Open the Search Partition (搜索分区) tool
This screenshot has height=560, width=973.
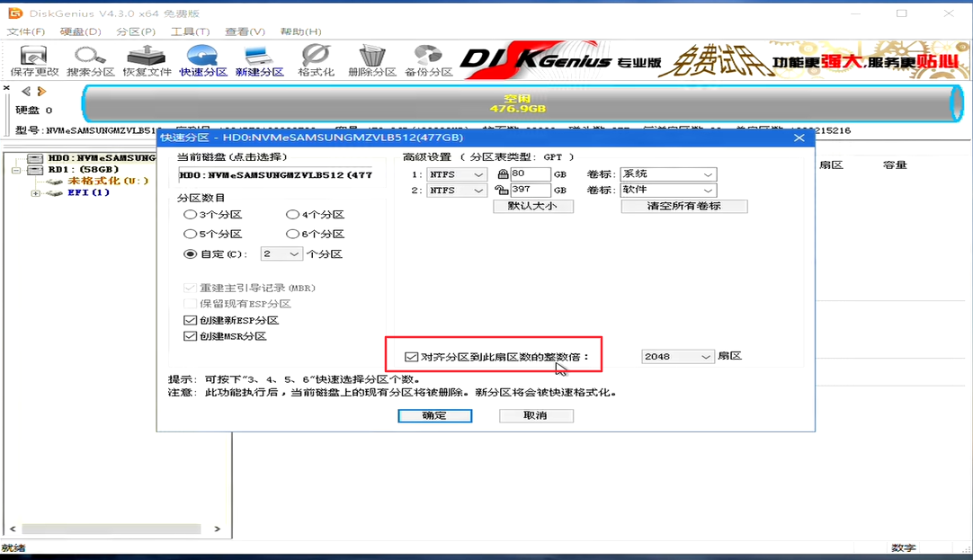[91, 61]
